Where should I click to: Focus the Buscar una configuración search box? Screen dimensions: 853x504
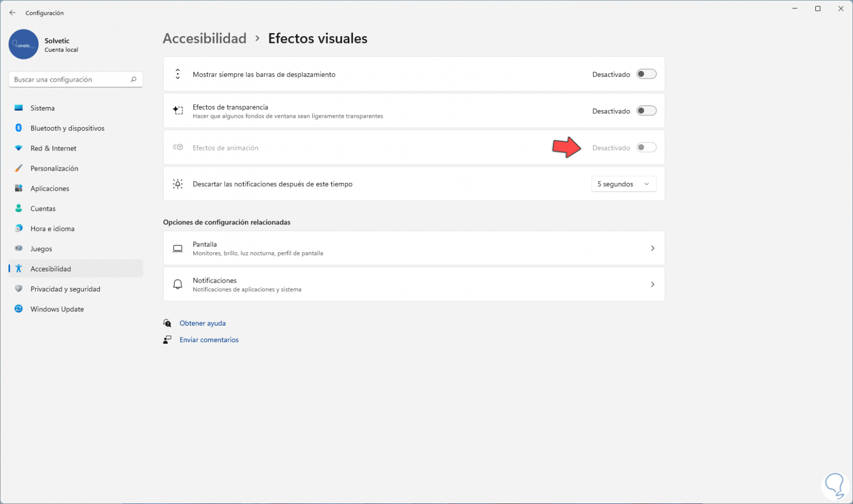pos(70,80)
